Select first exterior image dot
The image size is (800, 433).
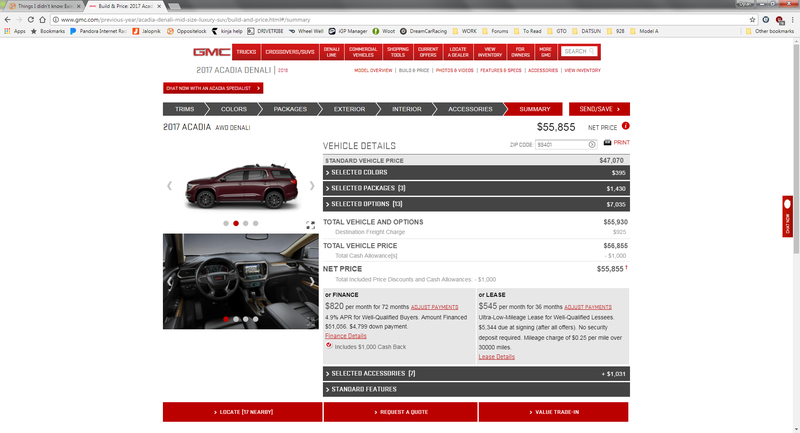click(x=226, y=223)
